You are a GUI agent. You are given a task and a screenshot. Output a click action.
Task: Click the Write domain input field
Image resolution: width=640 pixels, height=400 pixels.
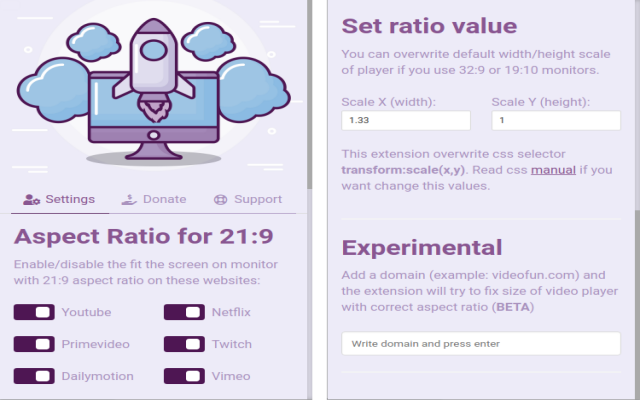pyautogui.click(x=481, y=343)
